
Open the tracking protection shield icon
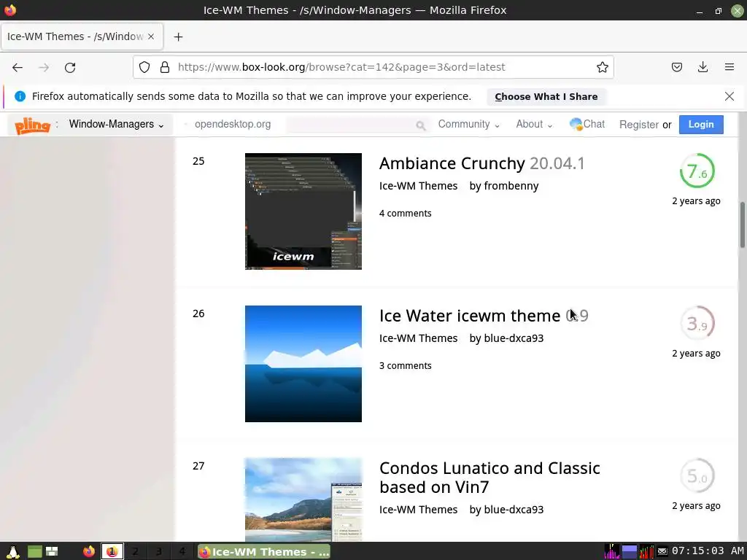click(x=144, y=67)
